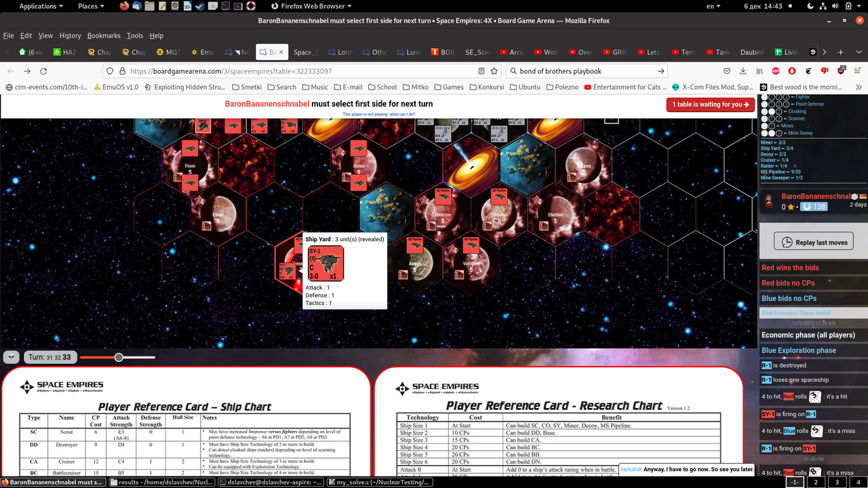
Task: Select Point Defense level 3 circle
Action: [x=787, y=104]
